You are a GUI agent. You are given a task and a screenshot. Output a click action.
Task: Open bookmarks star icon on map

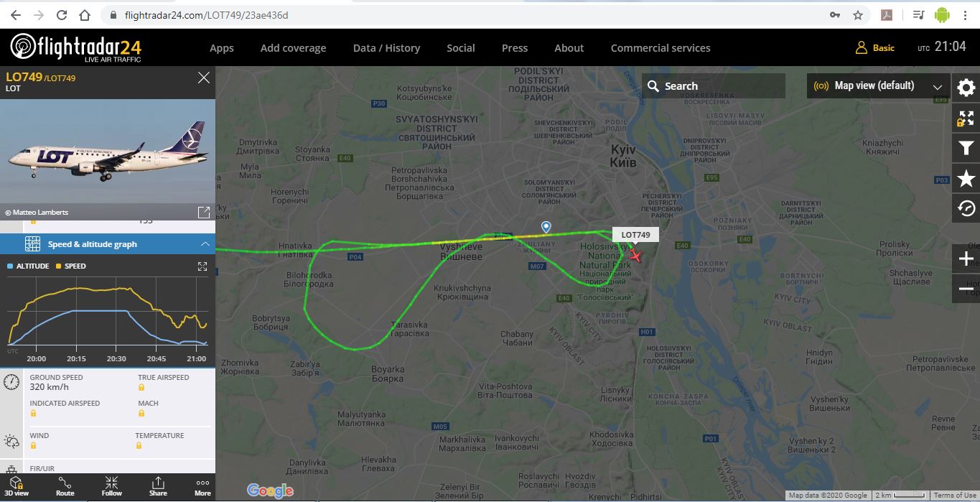point(966,179)
